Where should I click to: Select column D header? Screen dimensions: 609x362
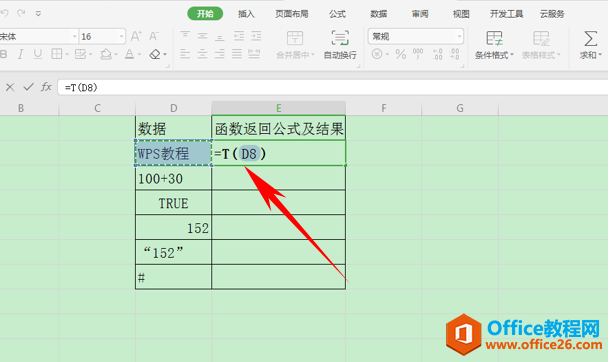(174, 108)
